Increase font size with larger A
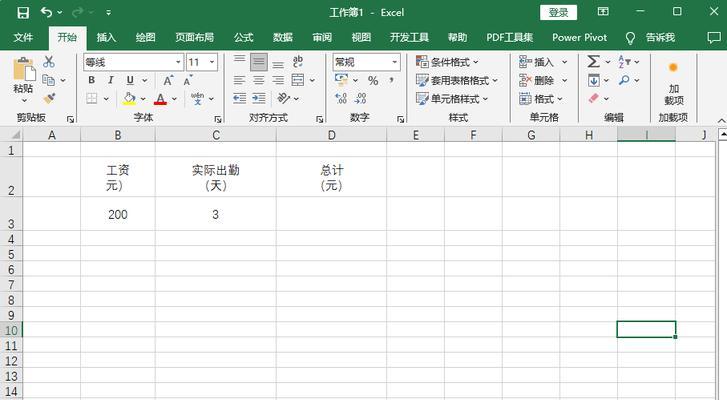This screenshot has height=400, width=727. click(168, 80)
